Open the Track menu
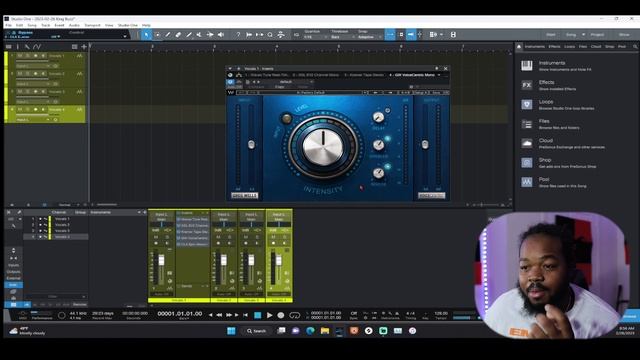This screenshot has height=360, width=640. click(46, 25)
